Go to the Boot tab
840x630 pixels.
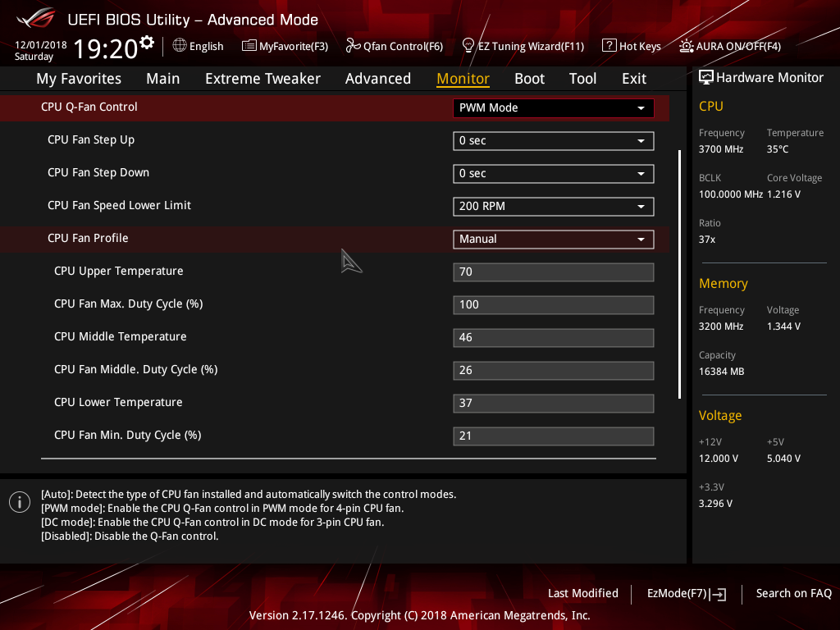coord(529,79)
